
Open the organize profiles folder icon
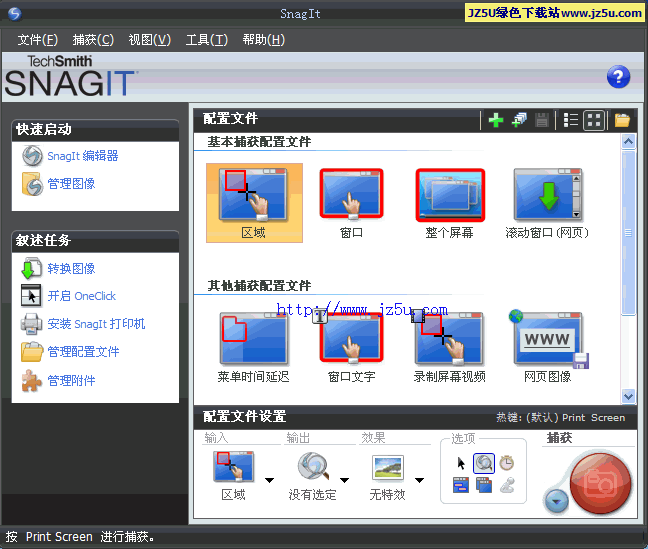point(622,120)
